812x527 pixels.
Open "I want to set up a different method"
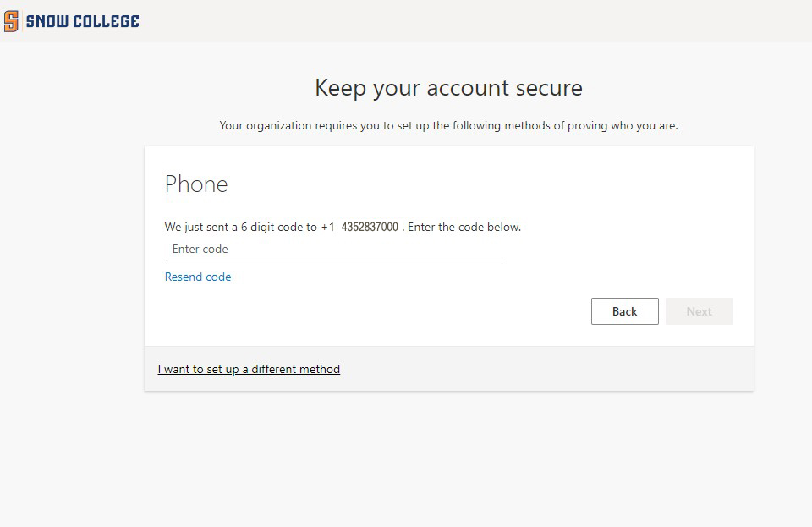249,370
